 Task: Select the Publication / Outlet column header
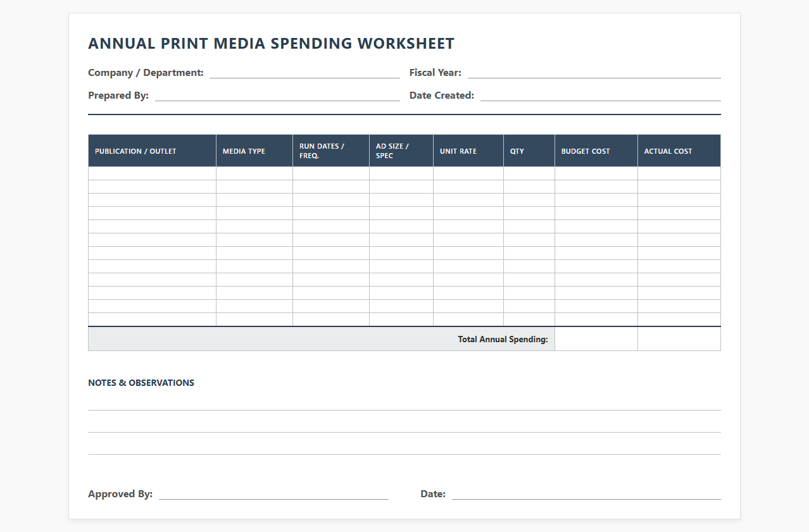(x=152, y=151)
